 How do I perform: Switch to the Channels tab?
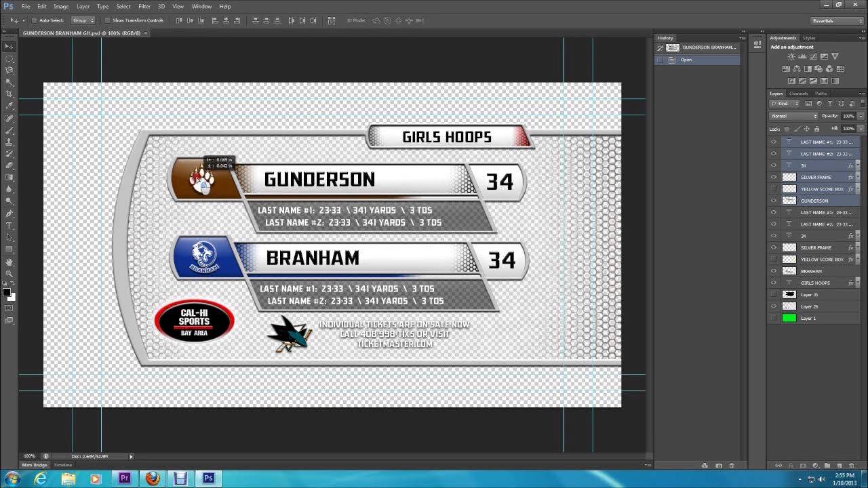click(798, 94)
